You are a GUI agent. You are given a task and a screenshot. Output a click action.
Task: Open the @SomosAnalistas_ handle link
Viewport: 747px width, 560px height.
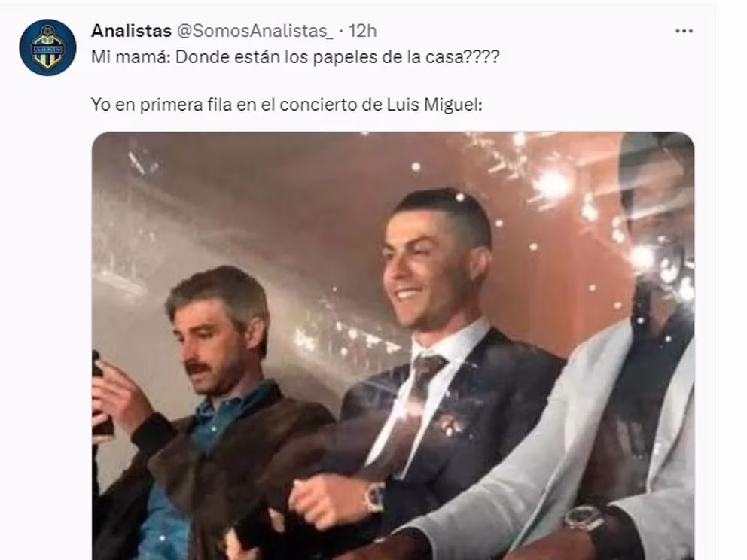coord(255,31)
